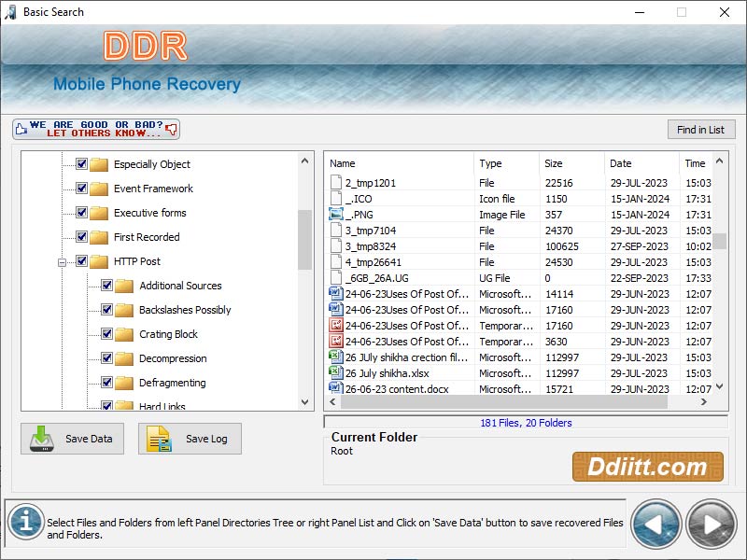Image resolution: width=747 pixels, height=560 pixels.
Task: Click the Save Data button
Action: [x=72, y=439]
